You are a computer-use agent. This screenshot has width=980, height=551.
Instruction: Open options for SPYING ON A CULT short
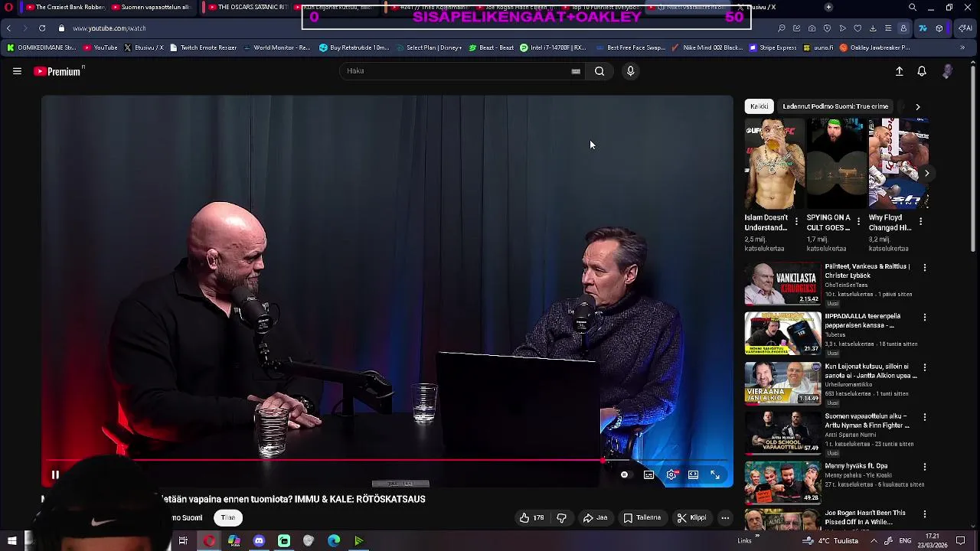click(858, 222)
